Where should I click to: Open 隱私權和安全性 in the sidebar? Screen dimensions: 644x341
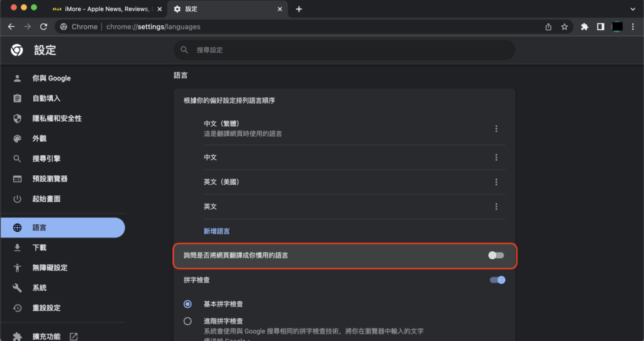[57, 119]
